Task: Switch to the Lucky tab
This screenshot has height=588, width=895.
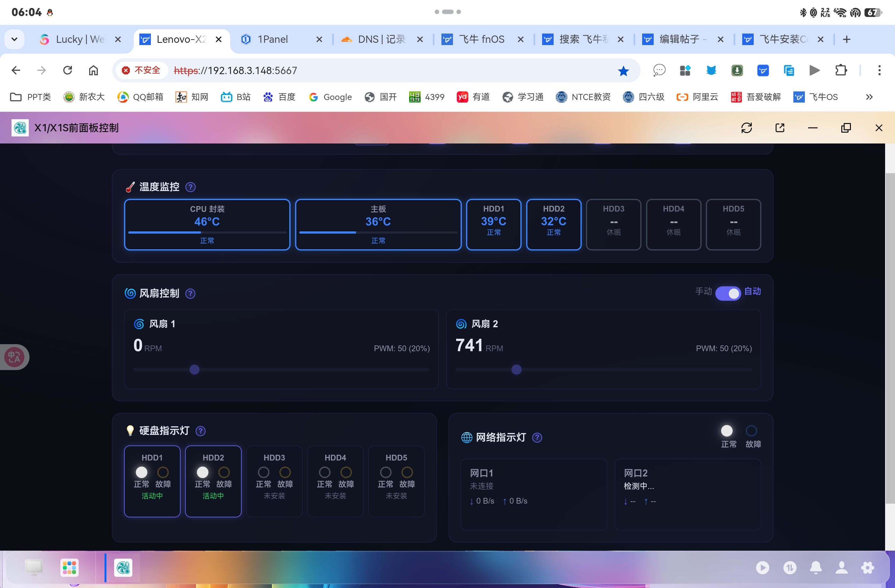Action: coord(80,39)
